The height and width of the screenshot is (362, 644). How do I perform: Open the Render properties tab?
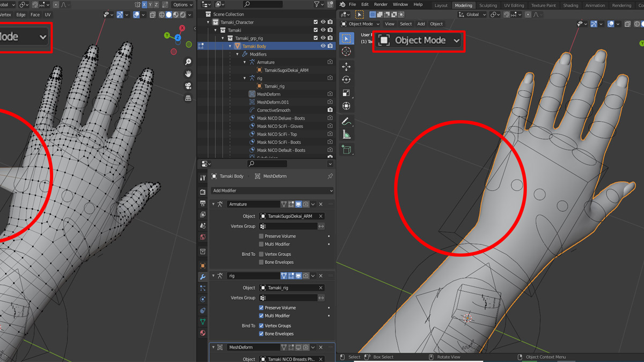(x=202, y=192)
